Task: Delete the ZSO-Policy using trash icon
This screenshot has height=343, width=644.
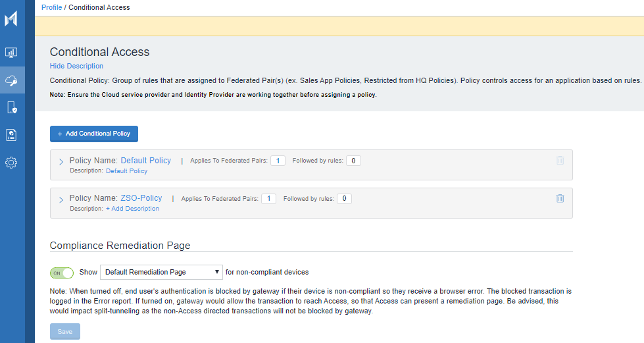Action: point(560,198)
